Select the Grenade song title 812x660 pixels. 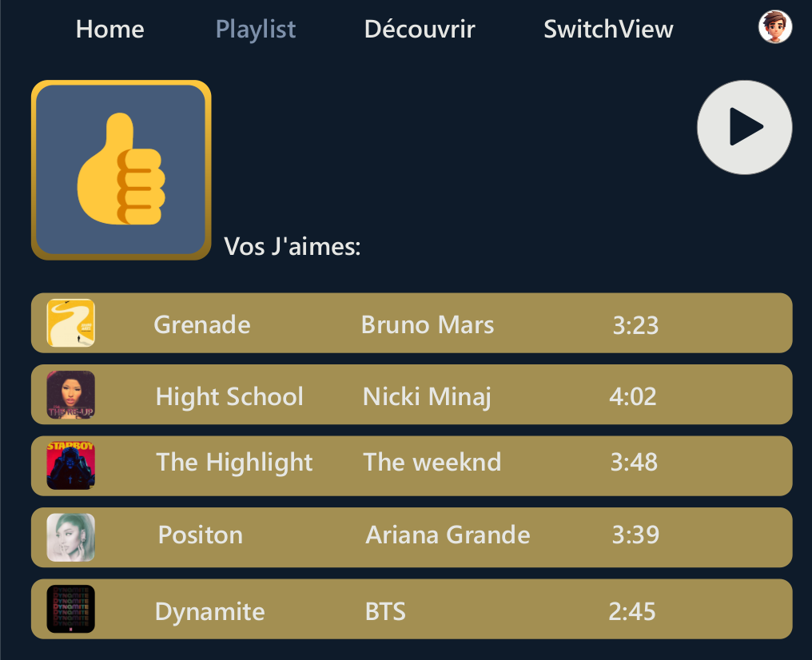coord(202,324)
